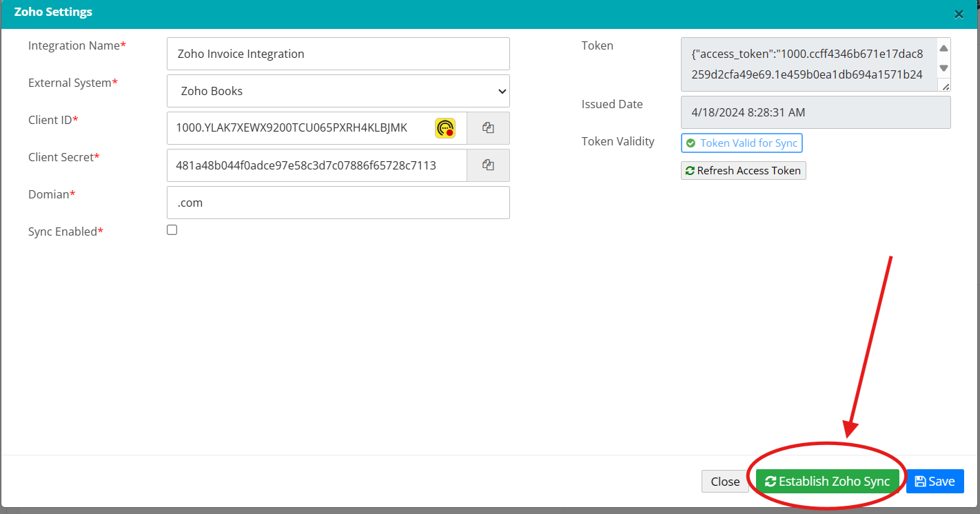
Task: Click the Token textarea resize handle
Action: pos(945,86)
